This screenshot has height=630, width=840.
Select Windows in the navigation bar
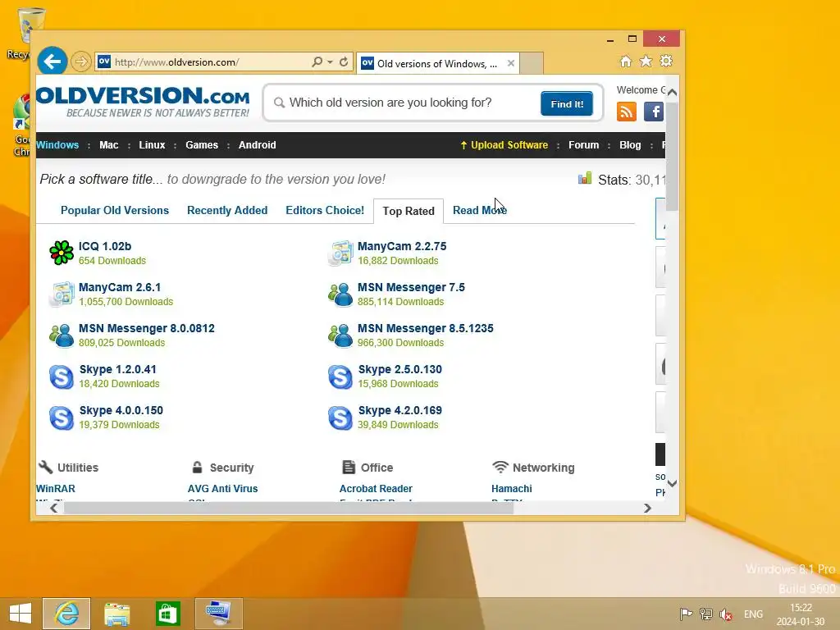tap(57, 145)
